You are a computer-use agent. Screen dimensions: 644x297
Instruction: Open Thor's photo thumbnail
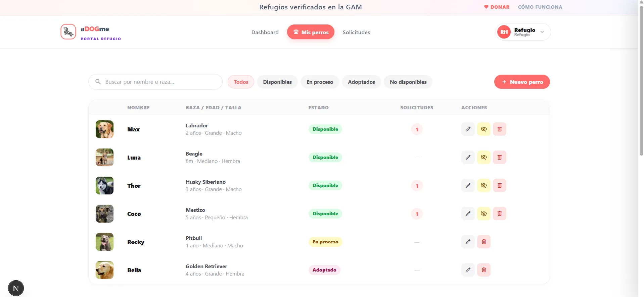pyautogui.click(x=104, y=185)
